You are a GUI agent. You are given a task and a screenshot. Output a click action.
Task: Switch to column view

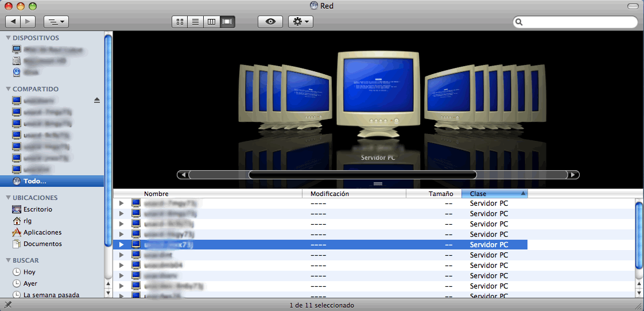212,21
